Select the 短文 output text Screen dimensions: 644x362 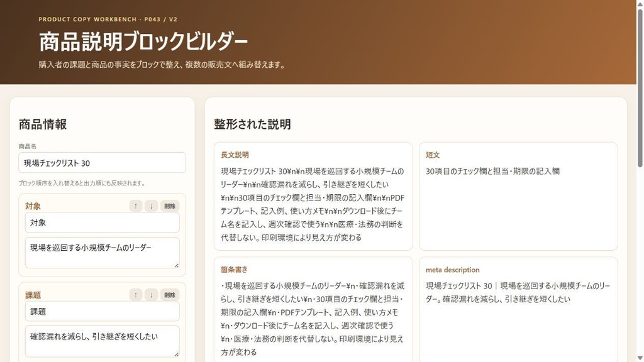[492, 171]
